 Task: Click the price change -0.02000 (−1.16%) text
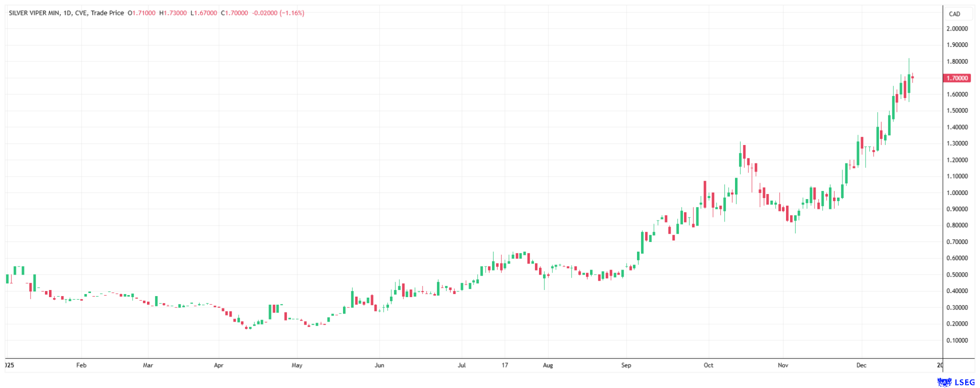[278, 13]
